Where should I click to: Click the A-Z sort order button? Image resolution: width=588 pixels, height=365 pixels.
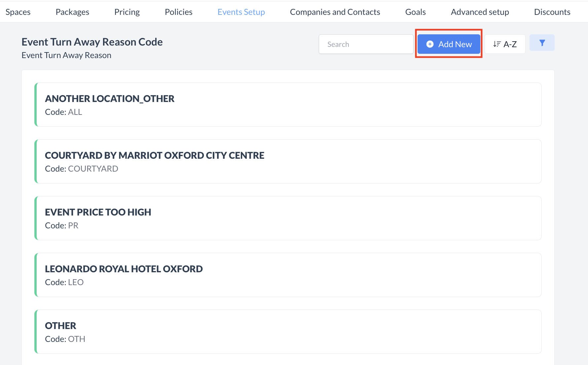[505, 44]
